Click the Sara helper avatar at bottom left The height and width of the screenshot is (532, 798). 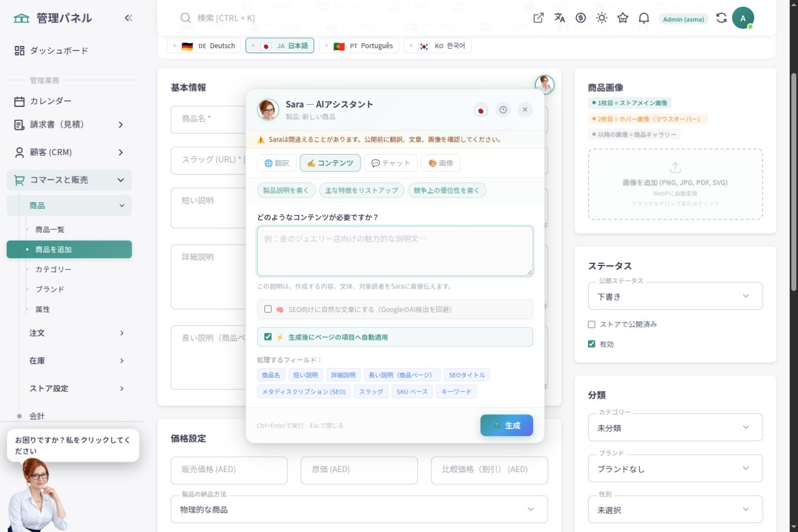(x=38, y=494)
